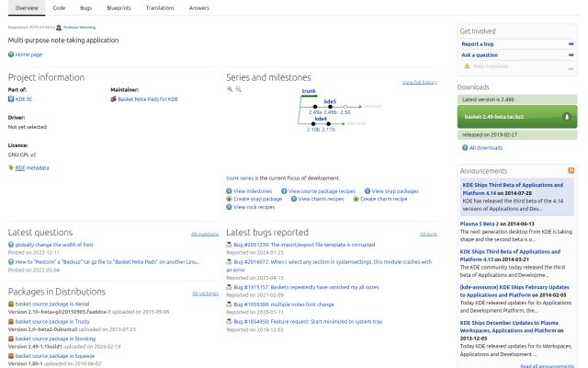Screen dimensions: 588x368
Task: Open the All bugs link
Action: coord(428,234)
